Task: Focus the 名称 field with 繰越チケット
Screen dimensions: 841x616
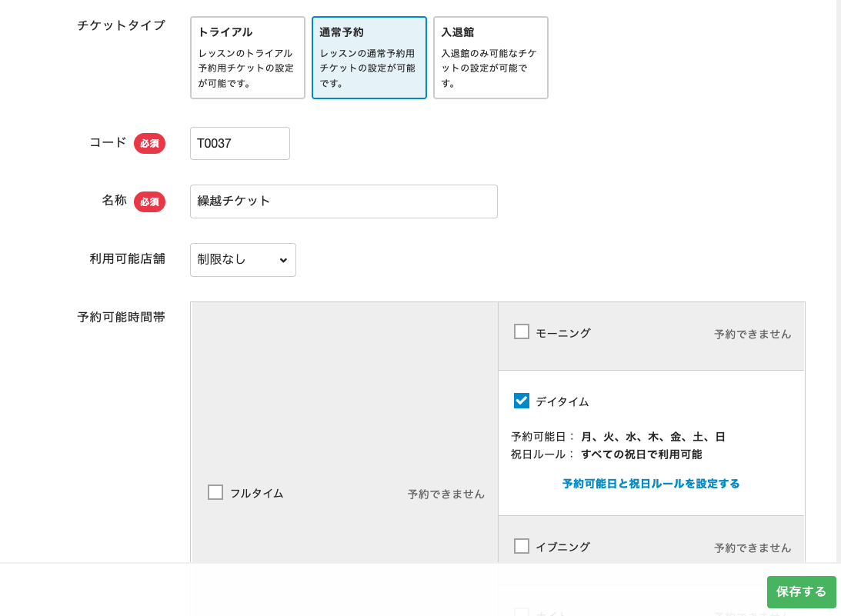Action: coord(343,201)
